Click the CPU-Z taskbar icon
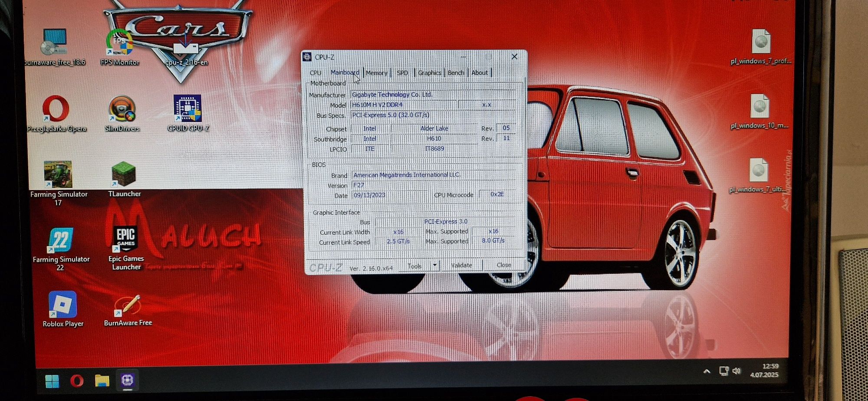The height and width of the screenshot is (401, 868). [127, 381]
